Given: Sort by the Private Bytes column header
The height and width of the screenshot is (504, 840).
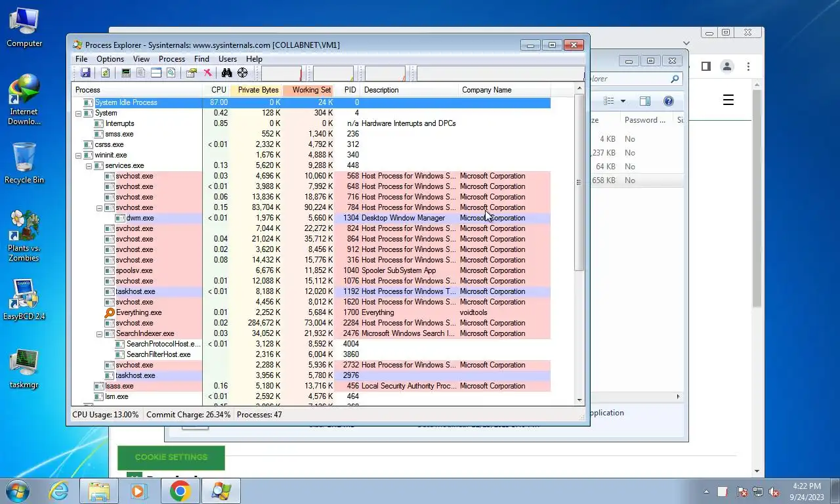Looking at the screenshot, I should point(256,90).
